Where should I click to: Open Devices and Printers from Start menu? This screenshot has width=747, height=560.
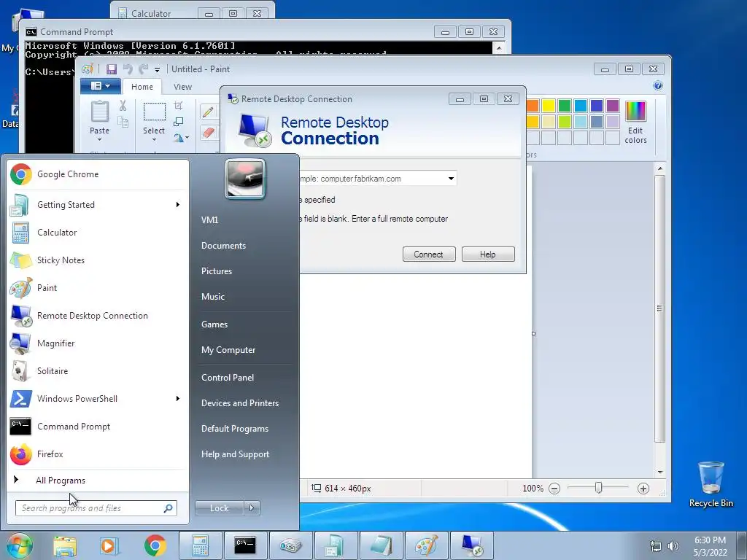click(240, 402)
